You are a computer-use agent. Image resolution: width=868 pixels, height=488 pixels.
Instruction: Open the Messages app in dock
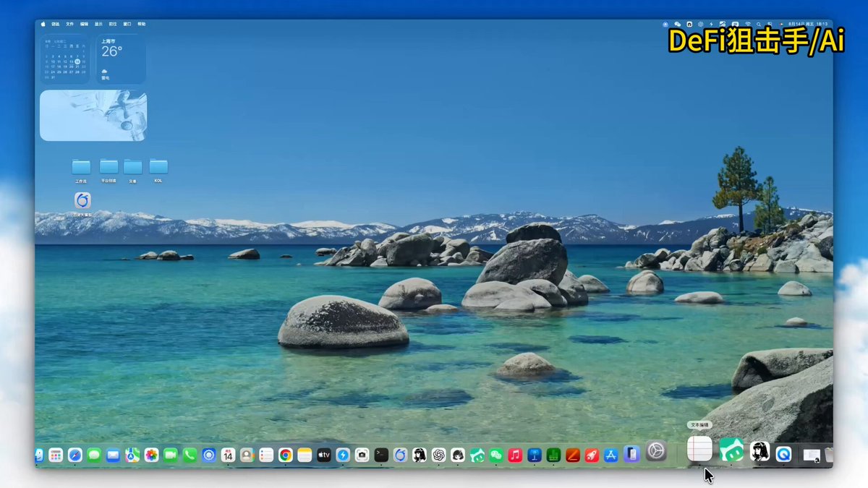coord(94,455)
